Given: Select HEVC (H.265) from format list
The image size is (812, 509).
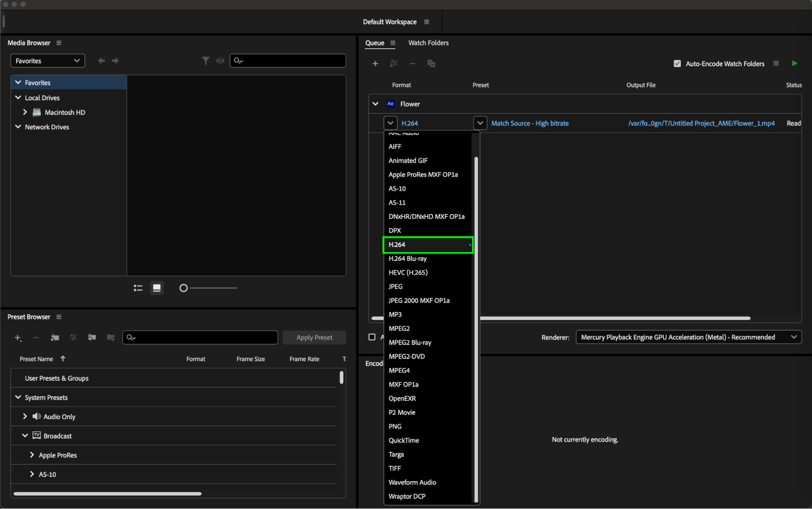Looking at the screenshot, I should (x=408, y=273).
